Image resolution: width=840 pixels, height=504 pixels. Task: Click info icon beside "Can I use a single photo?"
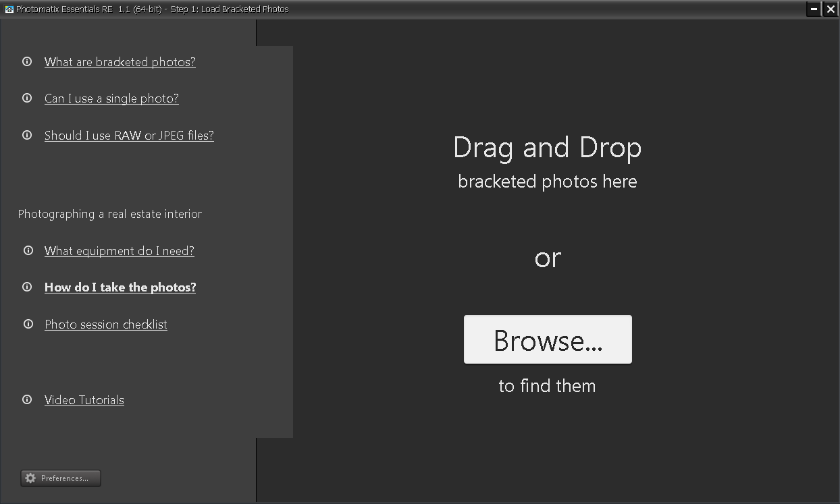pos(27,98)
